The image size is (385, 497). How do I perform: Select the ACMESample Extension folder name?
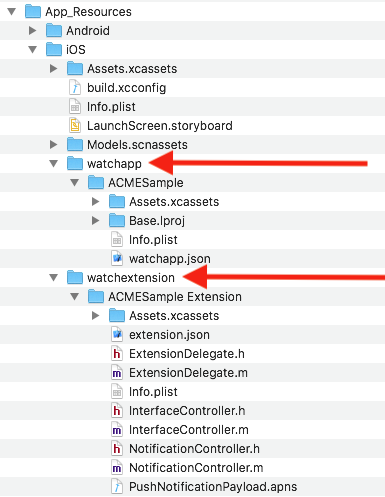(x=175, y=297)
